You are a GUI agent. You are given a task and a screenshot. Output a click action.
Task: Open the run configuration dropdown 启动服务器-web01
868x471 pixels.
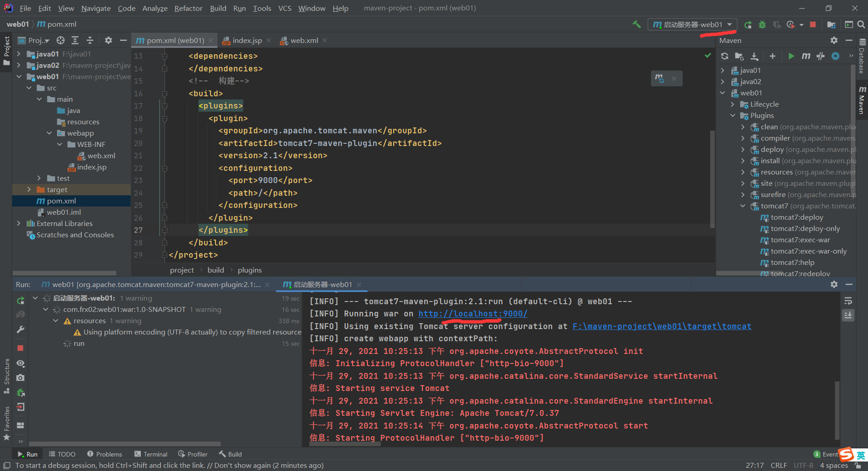point(692,24)
